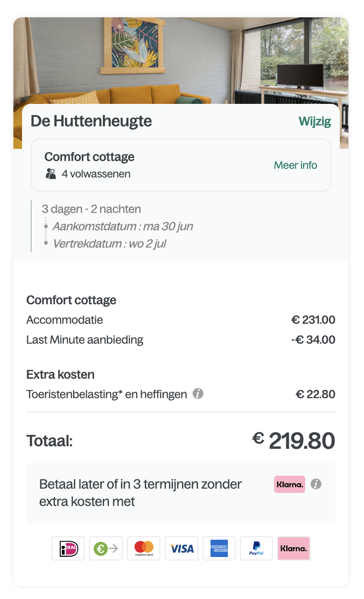
Task: Click the total amount € 219.80
Action: pyautogui.click(x=294, y=441)
